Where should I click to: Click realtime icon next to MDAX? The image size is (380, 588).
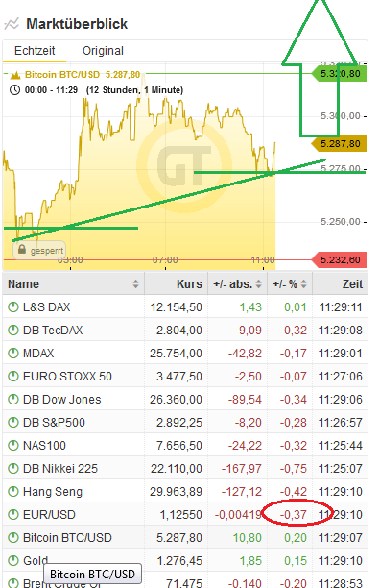pyautogui.click(x=13, y=354)
